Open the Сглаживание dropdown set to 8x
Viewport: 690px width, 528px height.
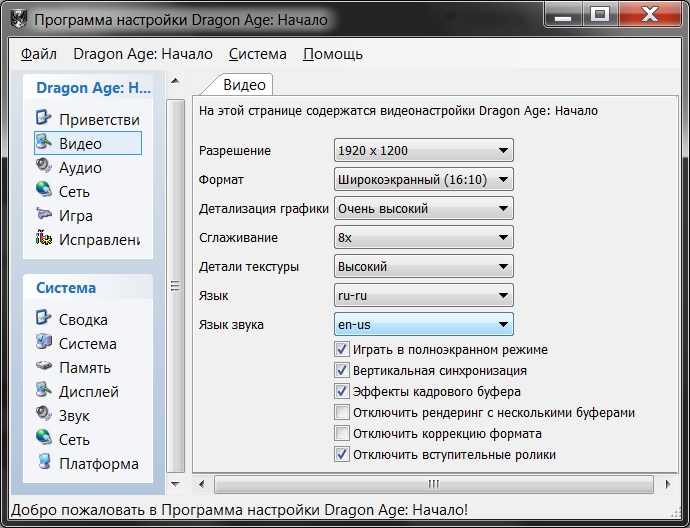[x=424, y=238]
